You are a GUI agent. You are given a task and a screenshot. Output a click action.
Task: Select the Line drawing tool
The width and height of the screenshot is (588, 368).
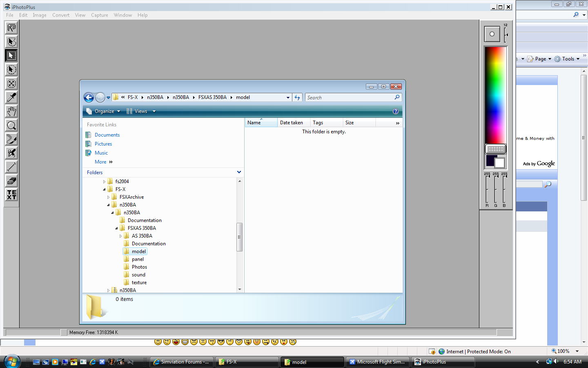pos(11,167)
